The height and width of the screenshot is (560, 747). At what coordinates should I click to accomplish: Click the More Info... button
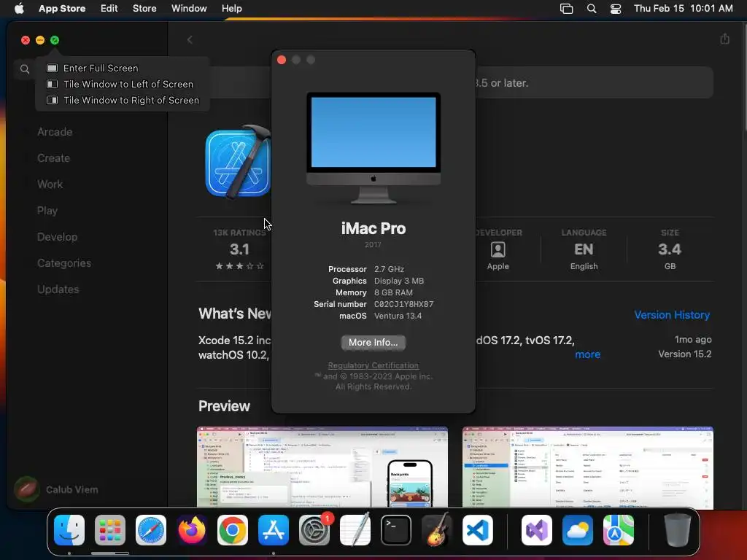tap(373, 343)
